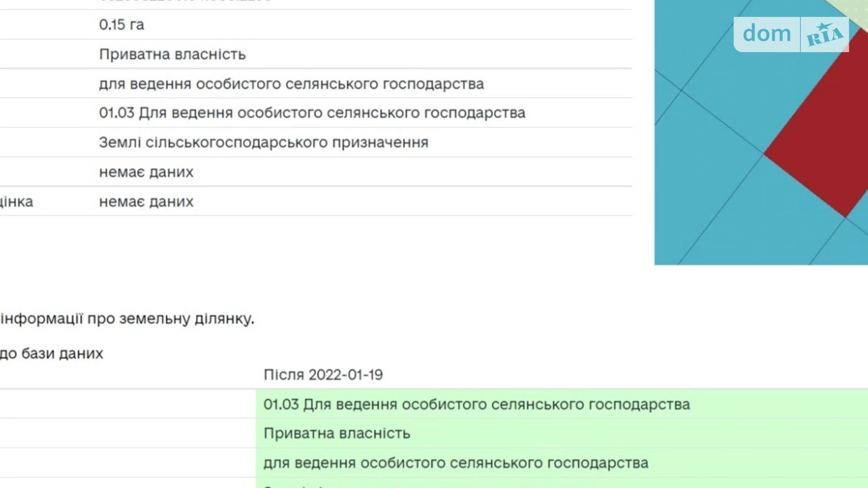The image size is (868, 488).
Task: Click the white-row lowercase 'для ведення особистого селянського господарства'
Action: point(291,84)
